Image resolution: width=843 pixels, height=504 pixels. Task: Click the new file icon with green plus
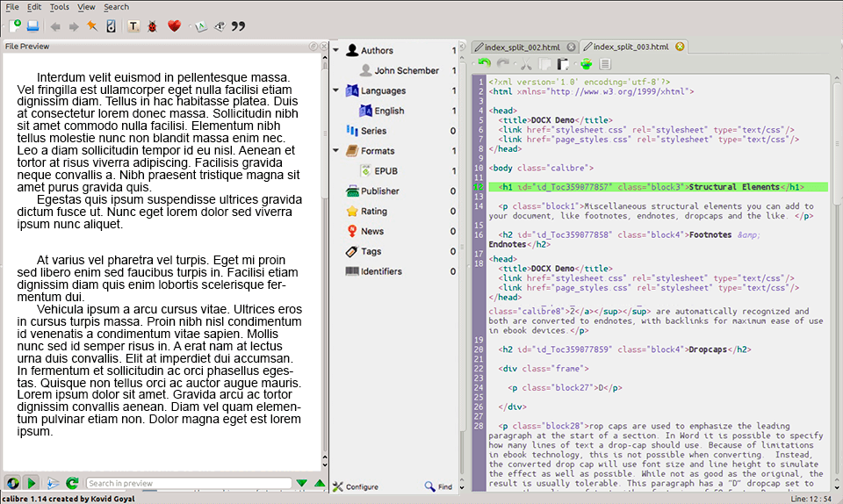pyautogui.click(x=15, y=25)
